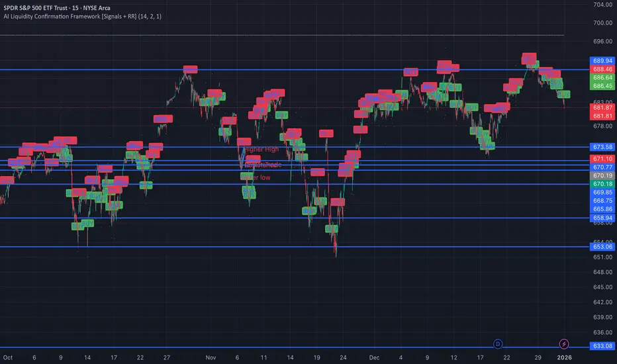Click the 681.81 red price label

click(x=602, y=116)
